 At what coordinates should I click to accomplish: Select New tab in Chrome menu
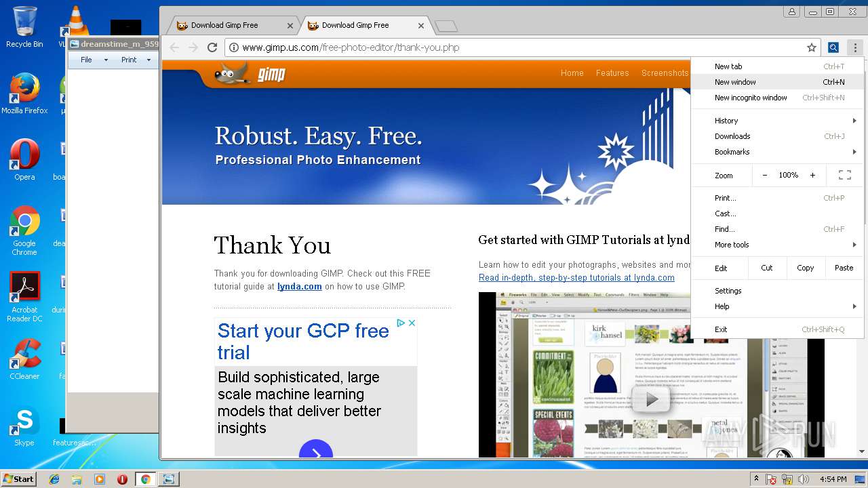(778, 66)
